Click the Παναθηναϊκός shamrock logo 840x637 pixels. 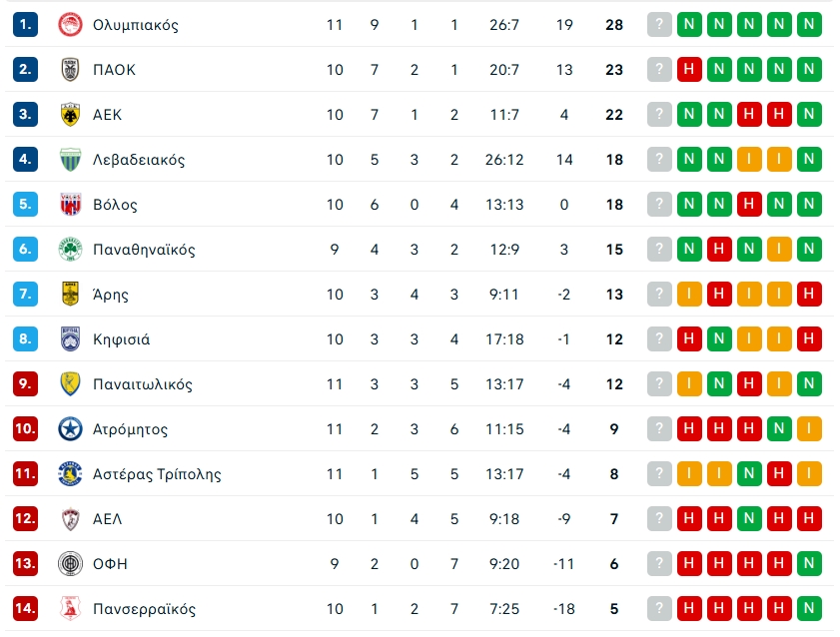coord(70,250)
